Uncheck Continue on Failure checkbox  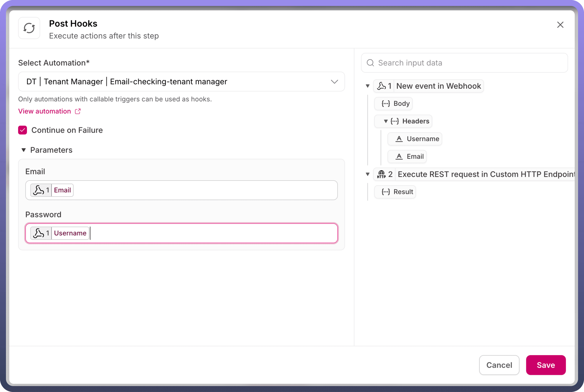click(x=22, y=130)
